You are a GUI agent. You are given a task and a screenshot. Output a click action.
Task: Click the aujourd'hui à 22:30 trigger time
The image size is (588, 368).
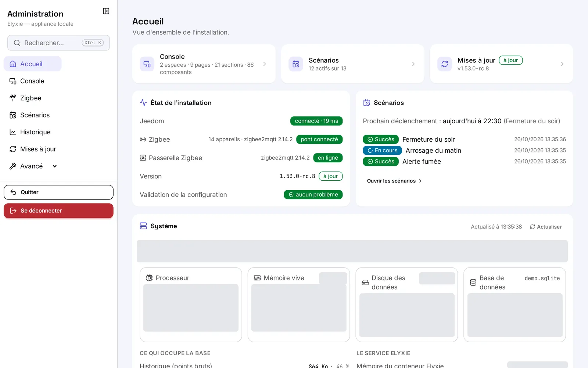point(472,121)
